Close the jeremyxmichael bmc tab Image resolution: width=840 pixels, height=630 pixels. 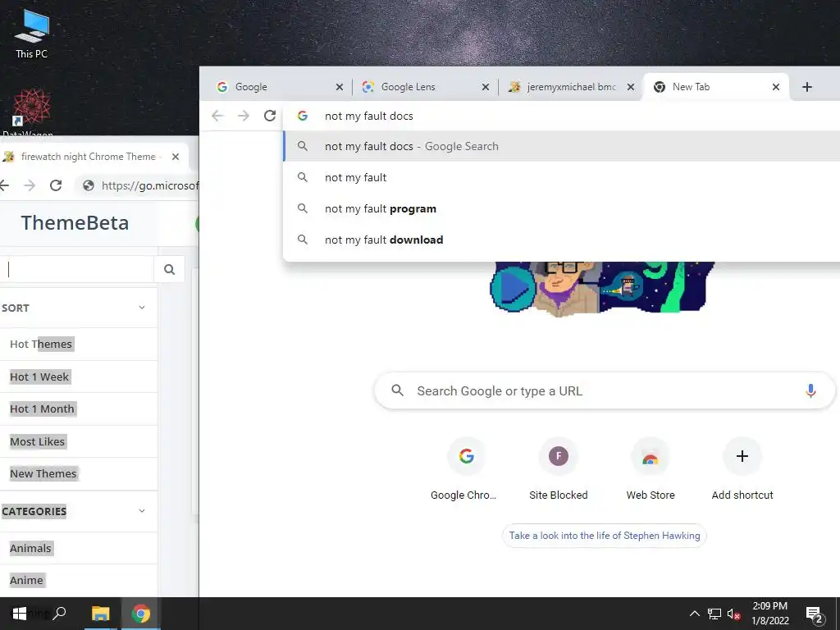[631, 87]
